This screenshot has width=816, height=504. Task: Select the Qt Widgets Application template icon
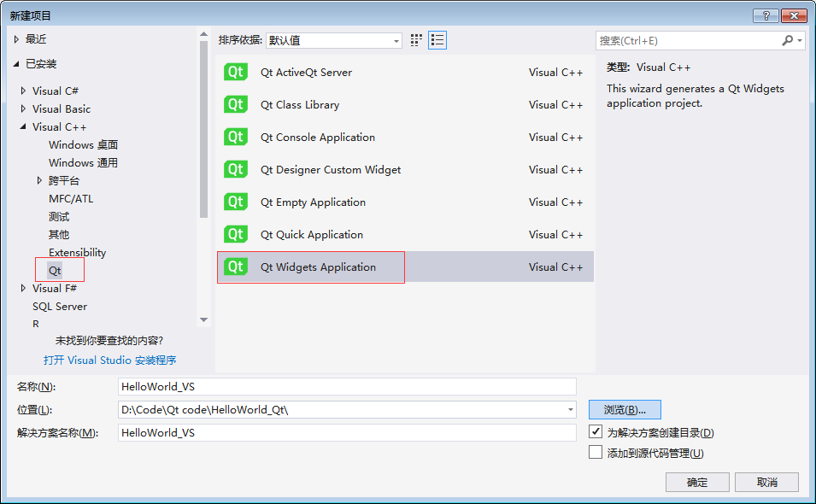235,267
